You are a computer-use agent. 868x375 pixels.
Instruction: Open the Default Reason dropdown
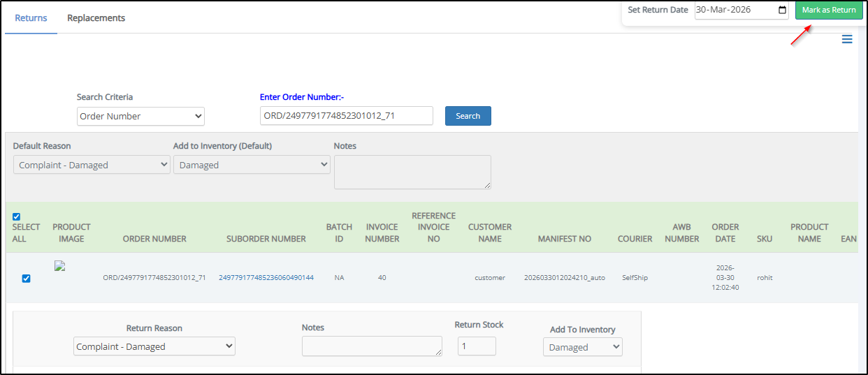pyautogui.click(x=92, y=165)
